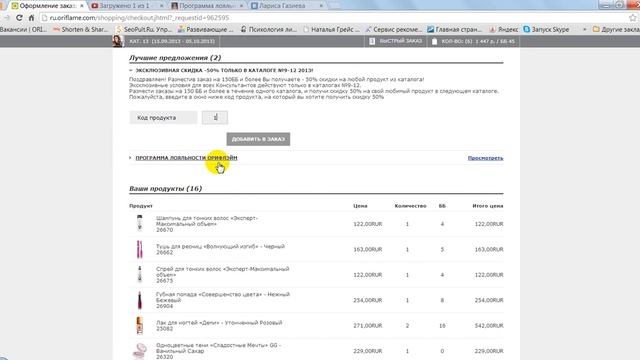Reload the page with refresh icon
The image size is (640, 360).
[x=19, y=18]
